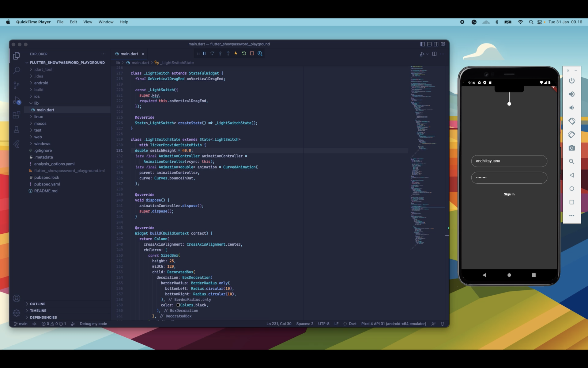Collapse the lib folder
This screenshot has height=368, width=588.
pos(36,103)
